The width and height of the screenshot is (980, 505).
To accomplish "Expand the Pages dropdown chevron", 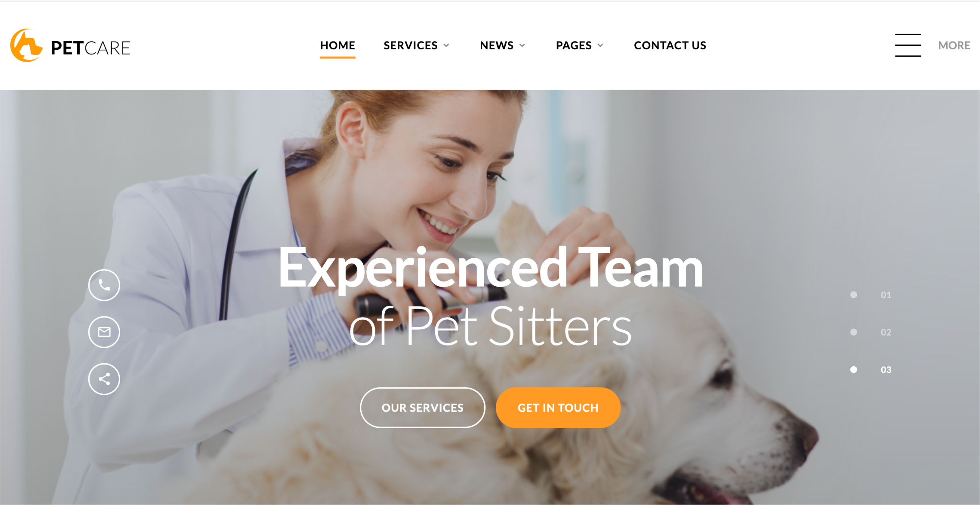I will tap(600, 46).
